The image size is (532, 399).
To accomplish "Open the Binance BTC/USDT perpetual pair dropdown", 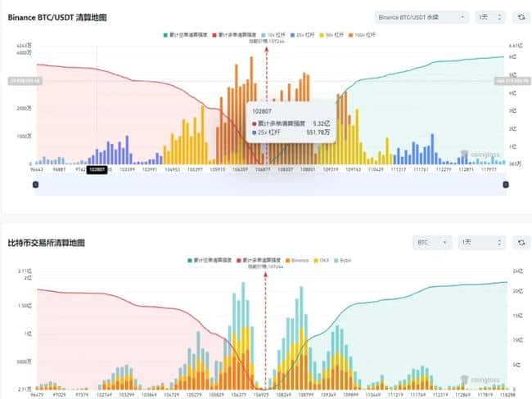I will coord(422,17).
